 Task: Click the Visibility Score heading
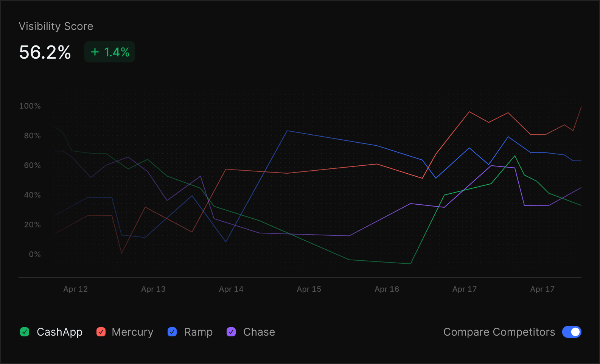click(x=56, y=26)
